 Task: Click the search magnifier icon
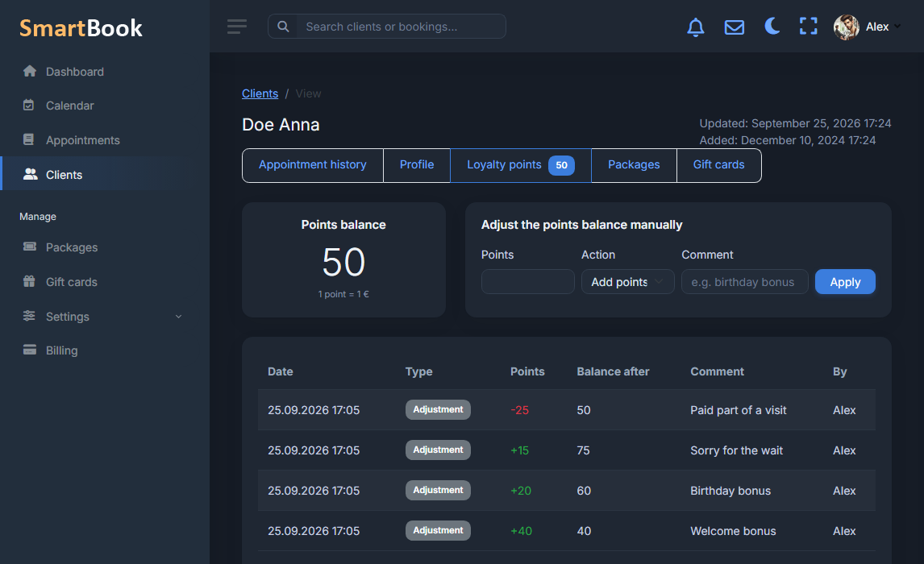pyautogui.click(x=284, y=27)
